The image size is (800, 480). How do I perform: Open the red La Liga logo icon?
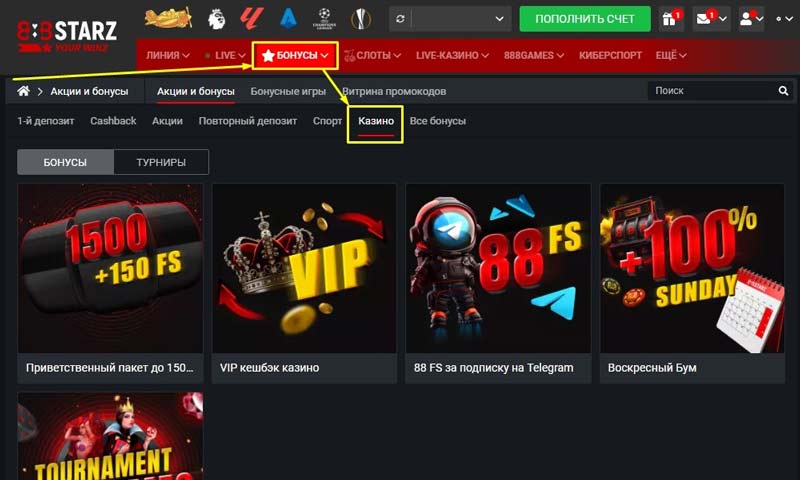click(x=252, y=18)
